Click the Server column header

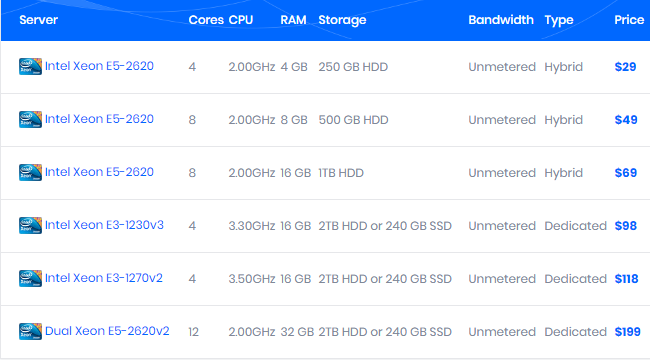click(x=39, y=20)
